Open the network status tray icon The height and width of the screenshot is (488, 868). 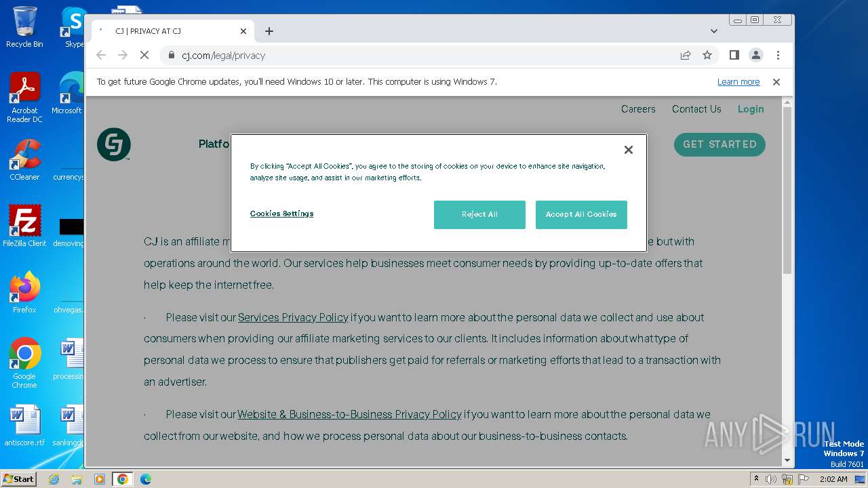pos(787,479)
